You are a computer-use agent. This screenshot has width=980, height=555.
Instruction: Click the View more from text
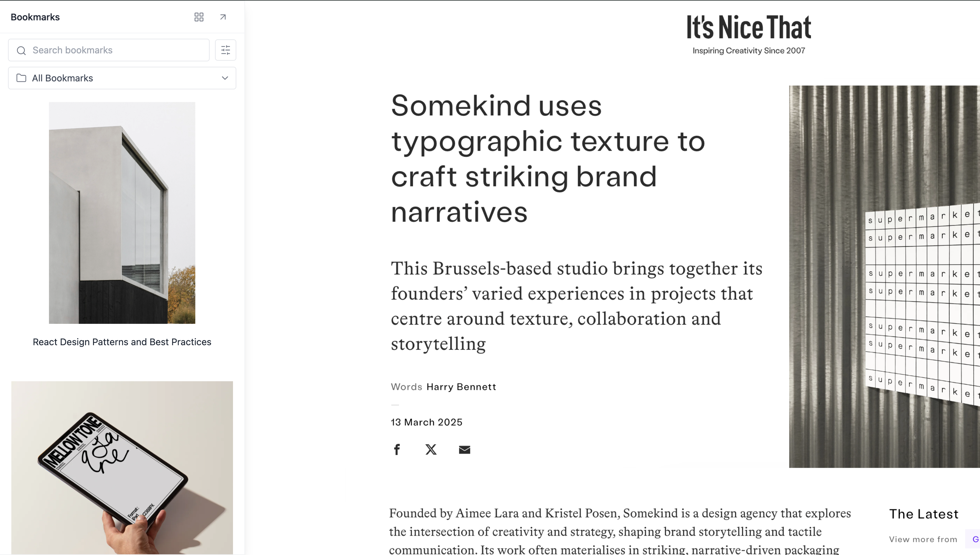click(x=923, y=539)
